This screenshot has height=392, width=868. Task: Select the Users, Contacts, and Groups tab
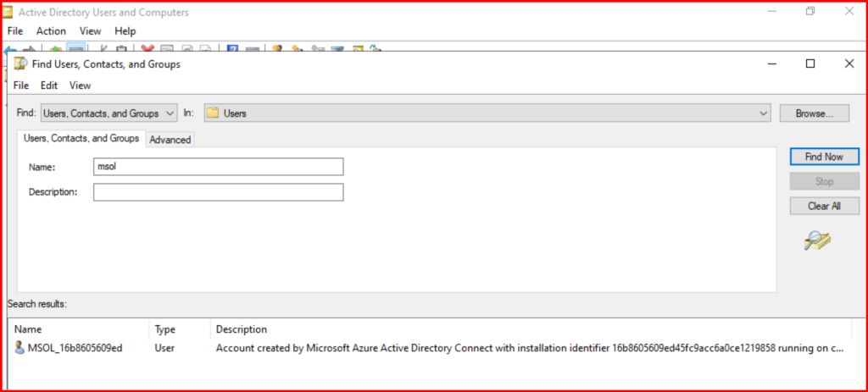[x=81, y=138]
